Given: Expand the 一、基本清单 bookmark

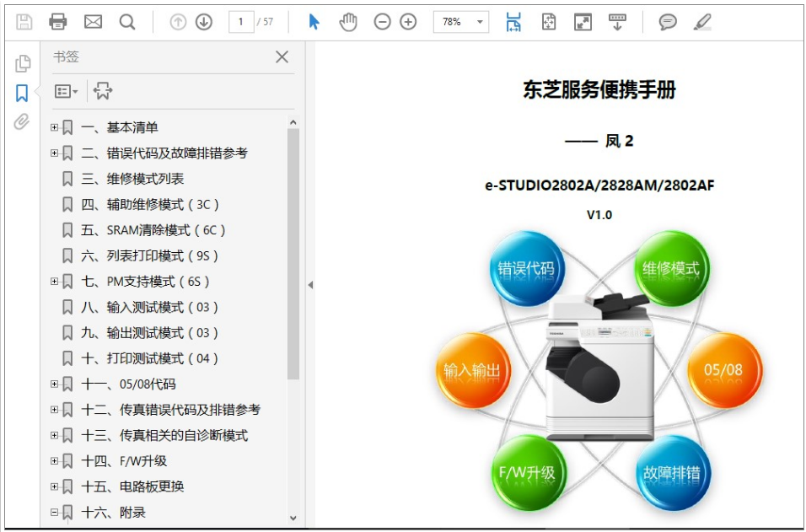Looking at the screenshot, I should click(55, 127).
